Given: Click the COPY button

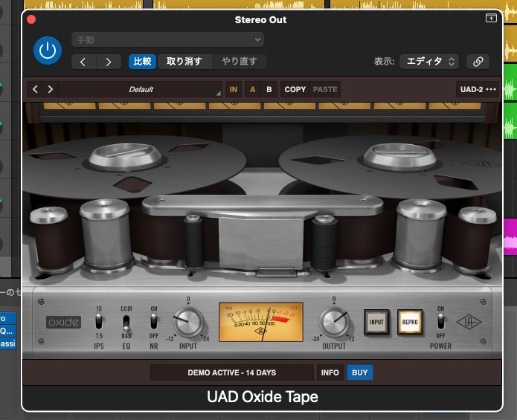Looking at the screenshot, I should point(295,89).
